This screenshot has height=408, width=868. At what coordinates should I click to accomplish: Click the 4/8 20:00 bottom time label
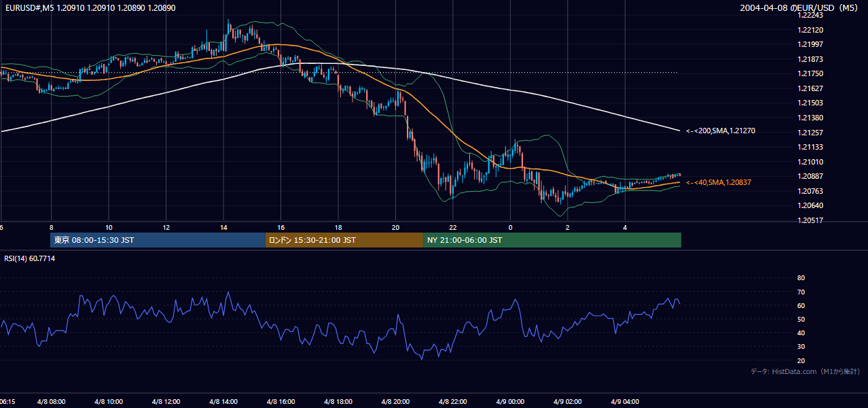[396, 402]
